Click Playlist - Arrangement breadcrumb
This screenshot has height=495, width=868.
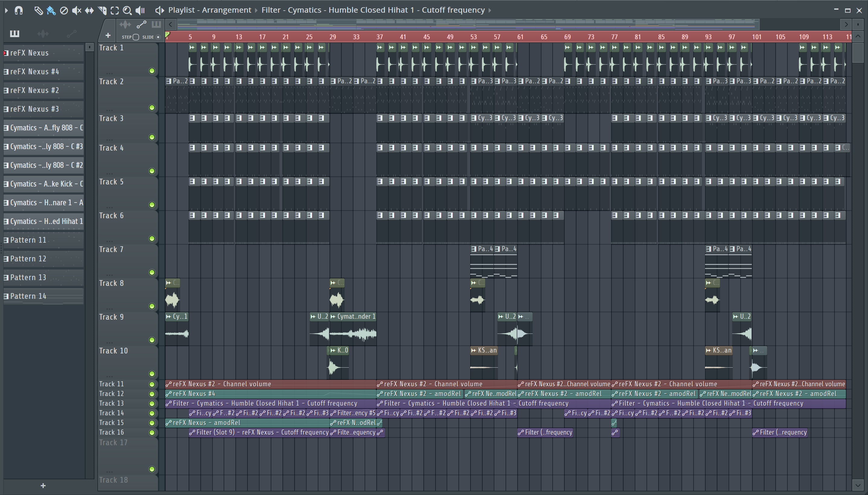pos(210,10)
